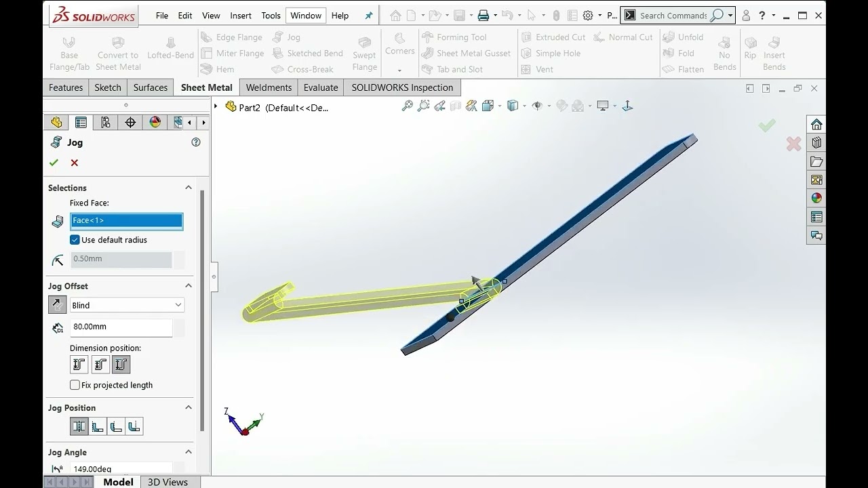868x488 pixels.
Task: Open Custom Properties icon in task pane
Action: tap(816, 217)
